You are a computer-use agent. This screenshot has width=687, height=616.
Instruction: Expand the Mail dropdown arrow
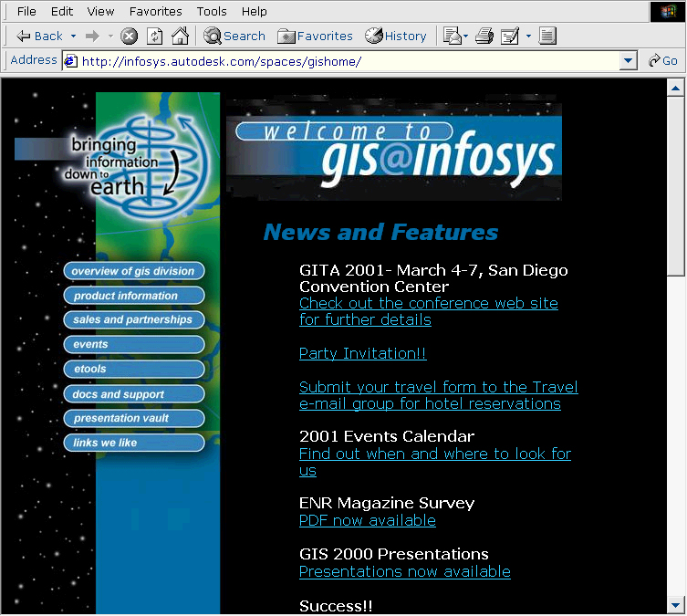coord(465,36)
